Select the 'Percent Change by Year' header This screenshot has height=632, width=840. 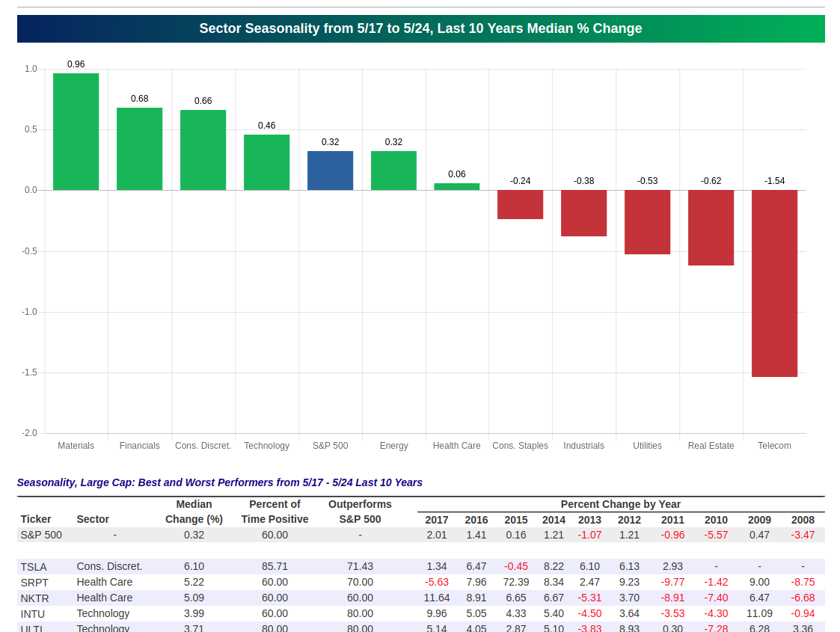point(620,504)
